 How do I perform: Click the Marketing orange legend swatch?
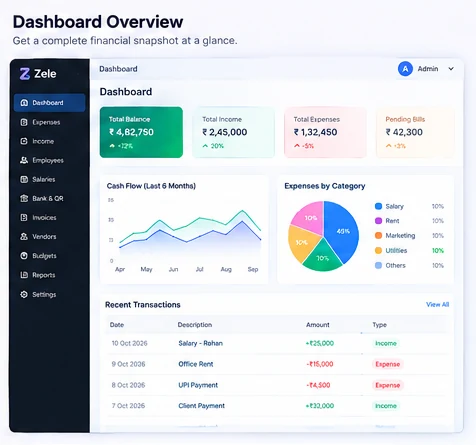[378, 235]
